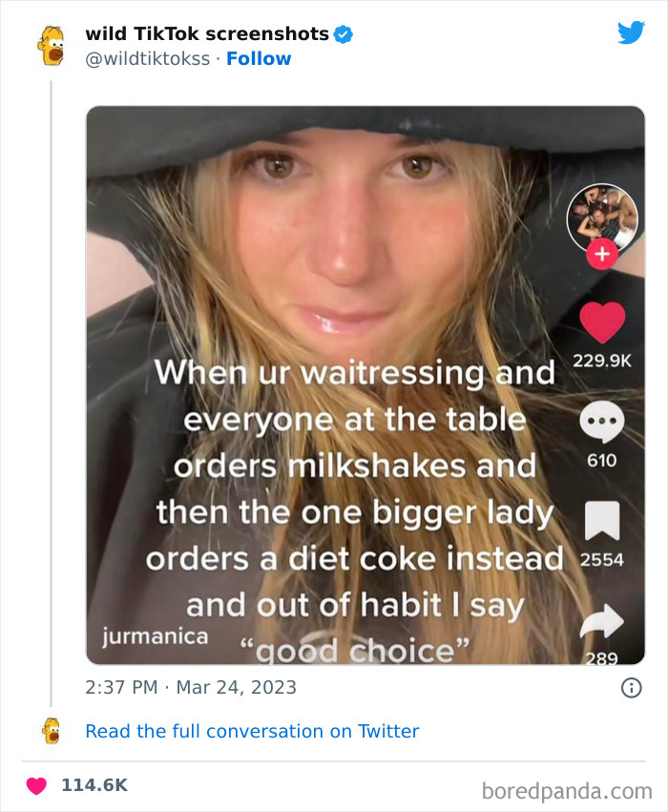Like the TikTok video via the heart icon

point(602,322)
